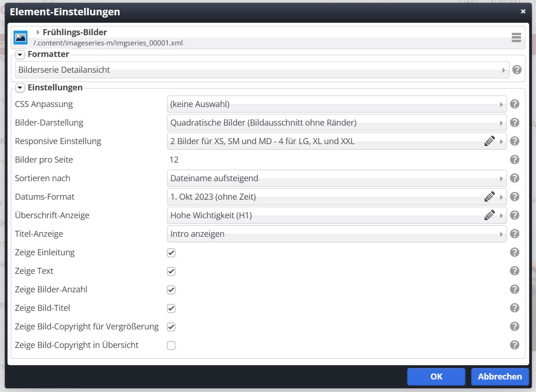Show help for Zeige Bilder-Anzahl
Viewport: 536px width, 392px height.
tap(515, 289)
